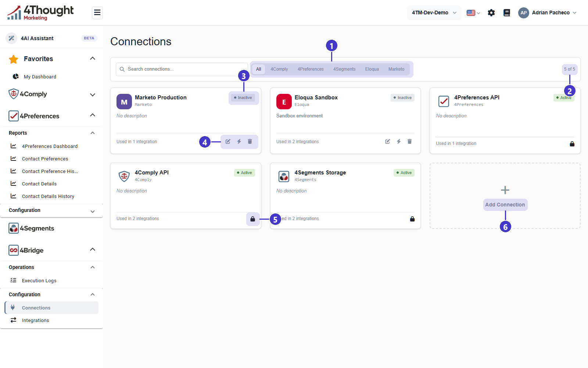
Task: Filter connections by 4Comply
Action: pyautogui.click(x=279, y=69)
